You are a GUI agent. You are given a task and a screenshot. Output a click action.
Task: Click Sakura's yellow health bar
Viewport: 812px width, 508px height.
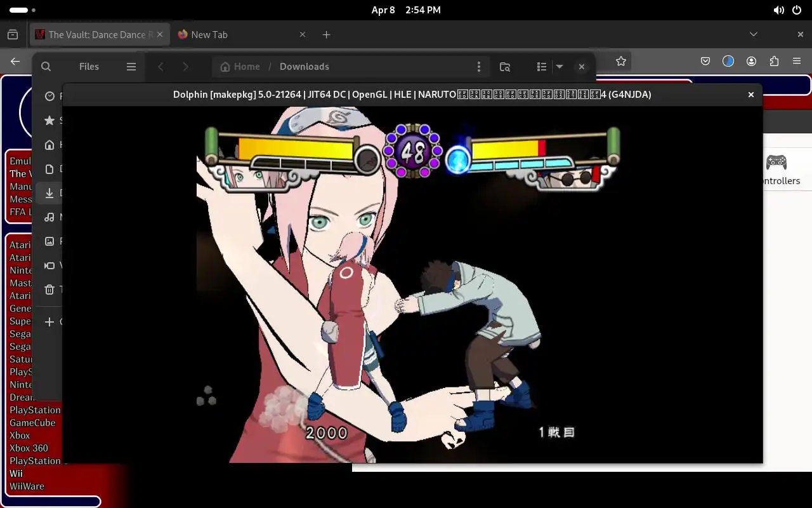click(296, 149)
